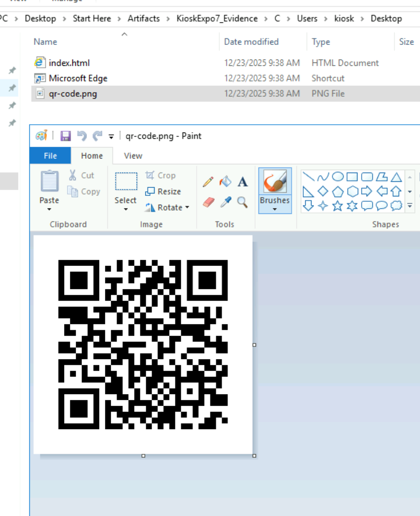Select the Pencil tool in Paint
The height and width of the screenshot is (516, 420).
(x=208, y=182)
